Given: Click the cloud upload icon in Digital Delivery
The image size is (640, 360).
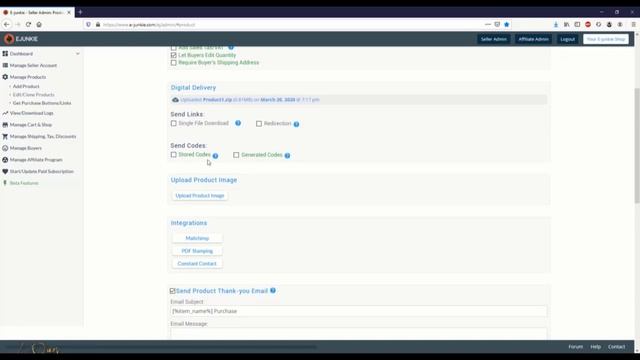Looking at the screenshot, I should click(176, 100).
